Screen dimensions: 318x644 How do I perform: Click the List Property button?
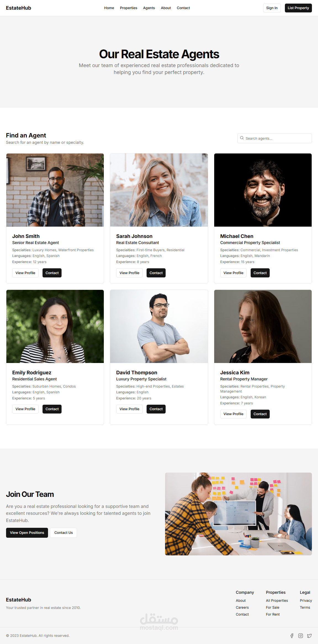pos(298,8)
